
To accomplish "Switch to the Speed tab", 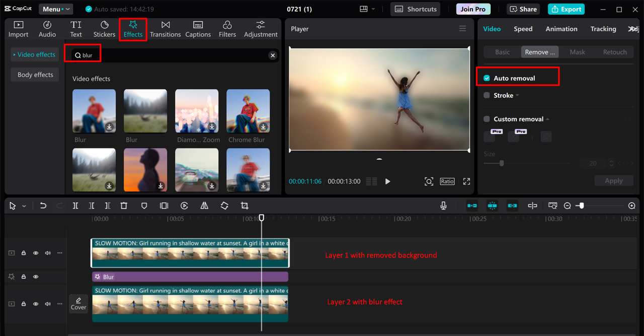I will (523, 29).
